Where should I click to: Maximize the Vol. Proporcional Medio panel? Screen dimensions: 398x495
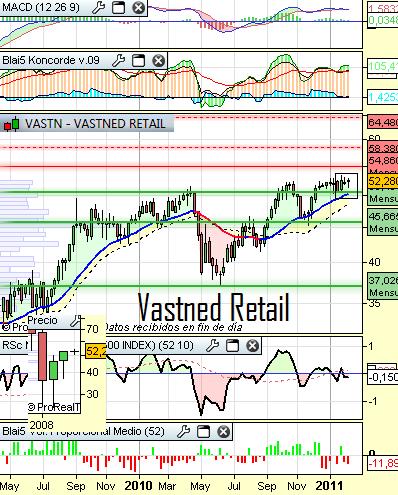pos(203,432)
